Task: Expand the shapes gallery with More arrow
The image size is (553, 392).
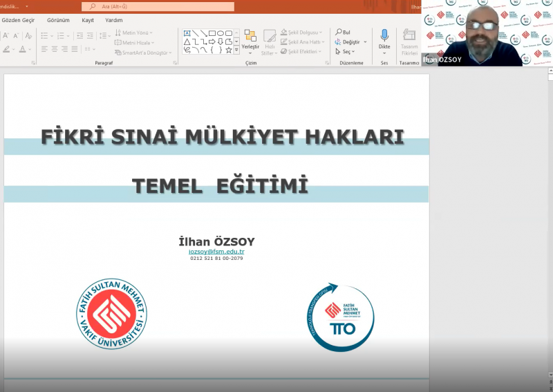Action: (x=236, y=50)
